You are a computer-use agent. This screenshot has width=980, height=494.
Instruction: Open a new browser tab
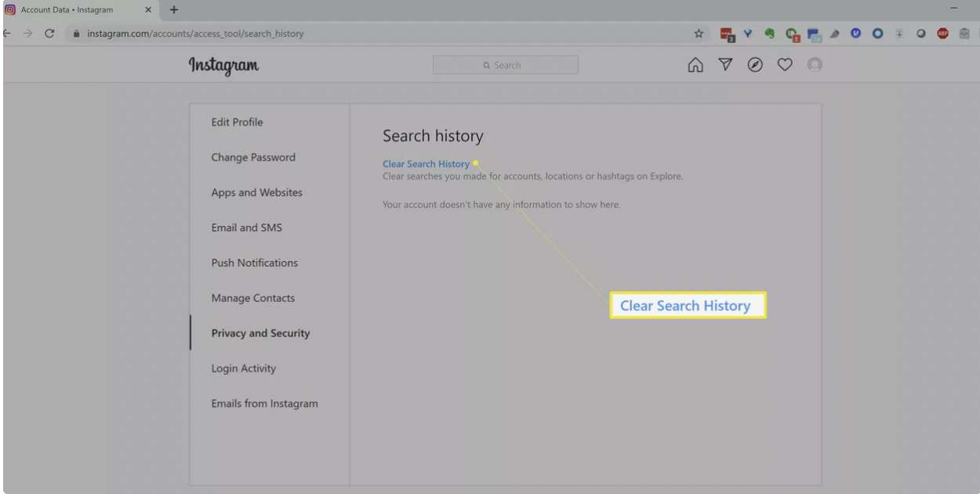click(x=173, y=10)
